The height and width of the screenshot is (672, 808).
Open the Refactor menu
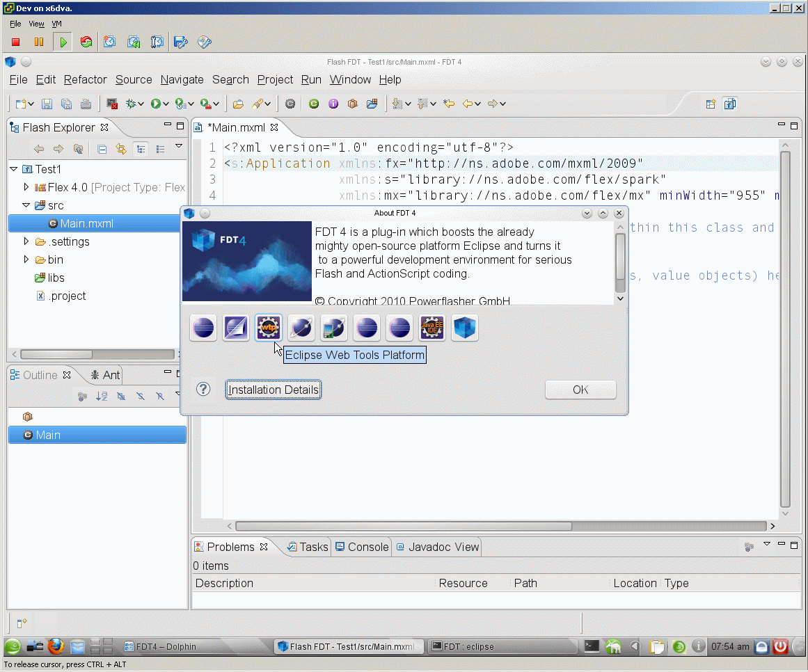pos(85,80)
